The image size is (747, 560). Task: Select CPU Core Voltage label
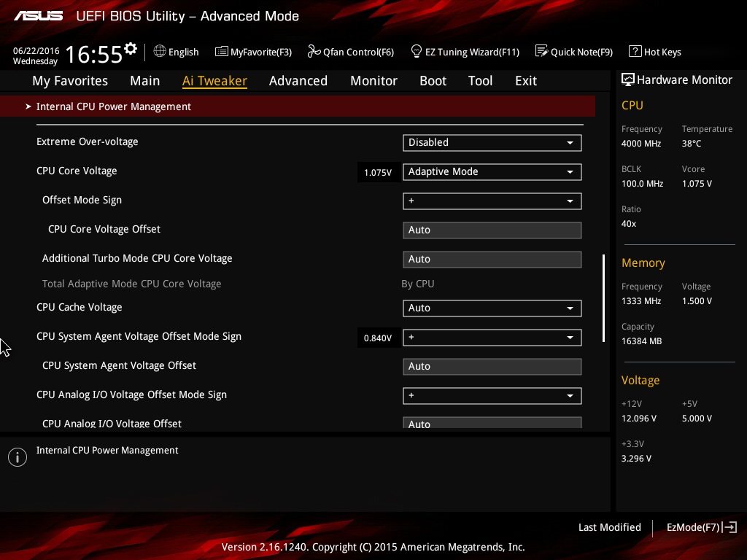[77, 171]
